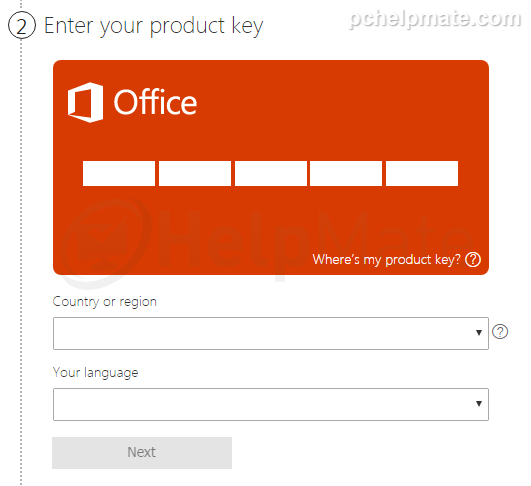Focus the first product key box
Screen dimensions: 531x486
119,173
